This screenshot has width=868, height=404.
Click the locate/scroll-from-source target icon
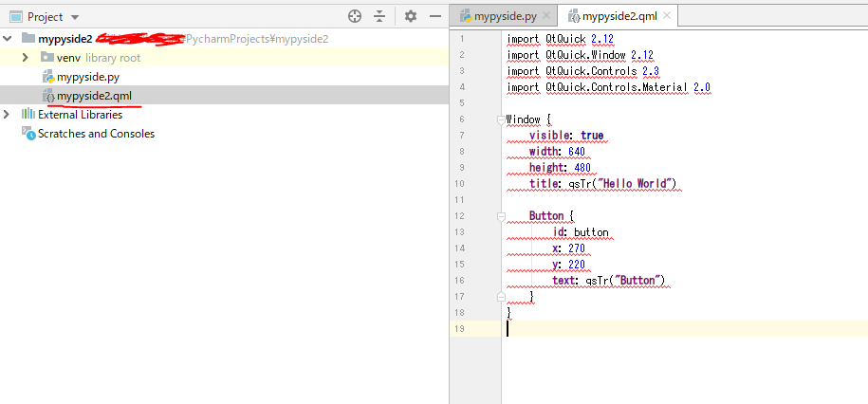[355, 17]
